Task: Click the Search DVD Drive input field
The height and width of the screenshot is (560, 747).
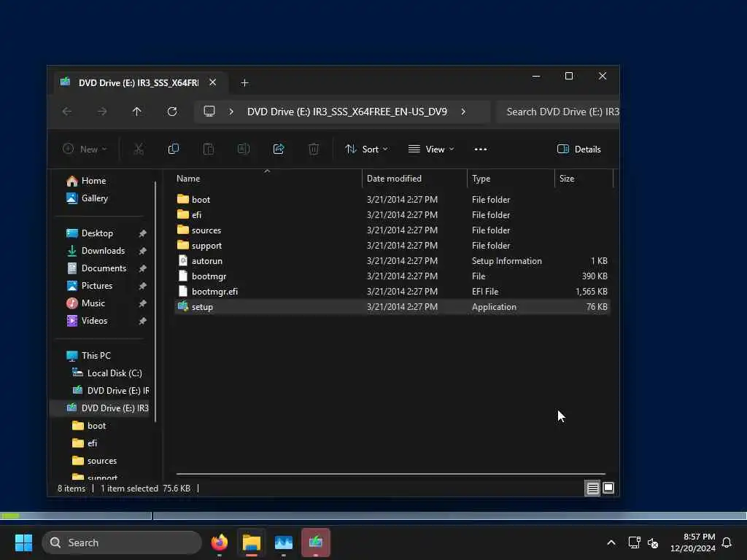Action: pyautogui.click(x=558, y=112)
